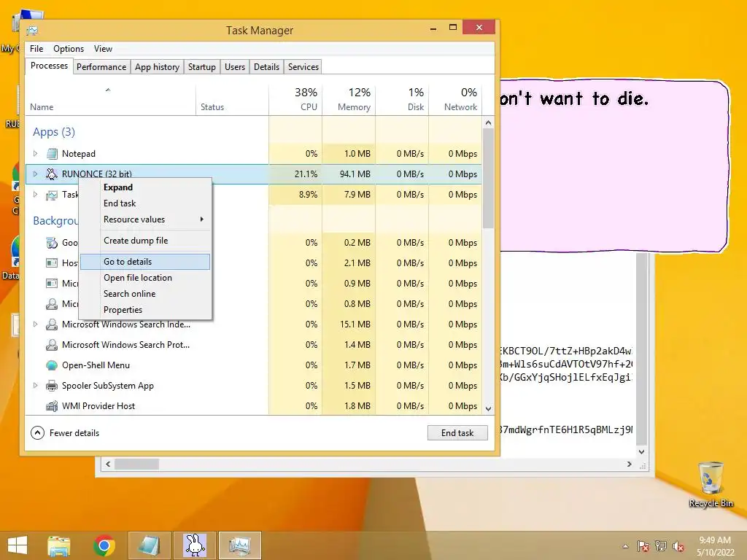
Task: Click the process list vertical scrollbar thumb
Action: click(x=488, y=179)
